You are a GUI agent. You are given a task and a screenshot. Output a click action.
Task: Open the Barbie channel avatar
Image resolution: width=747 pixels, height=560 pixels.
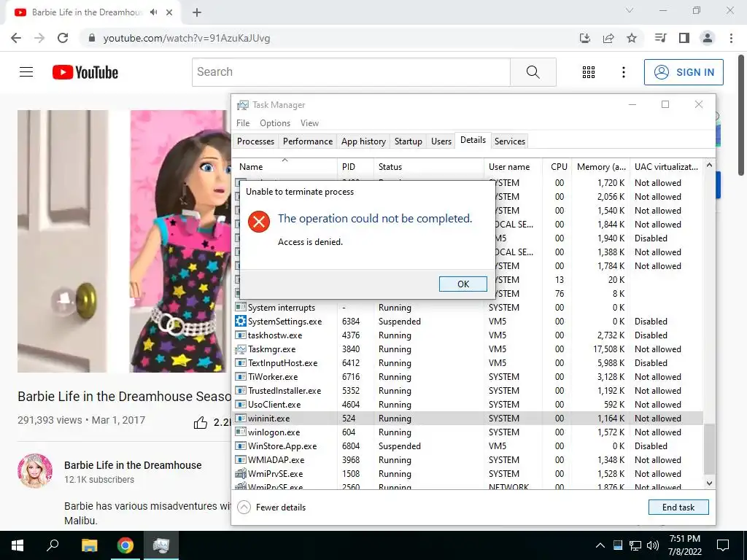pyautogui.click(x=35, y=470)
